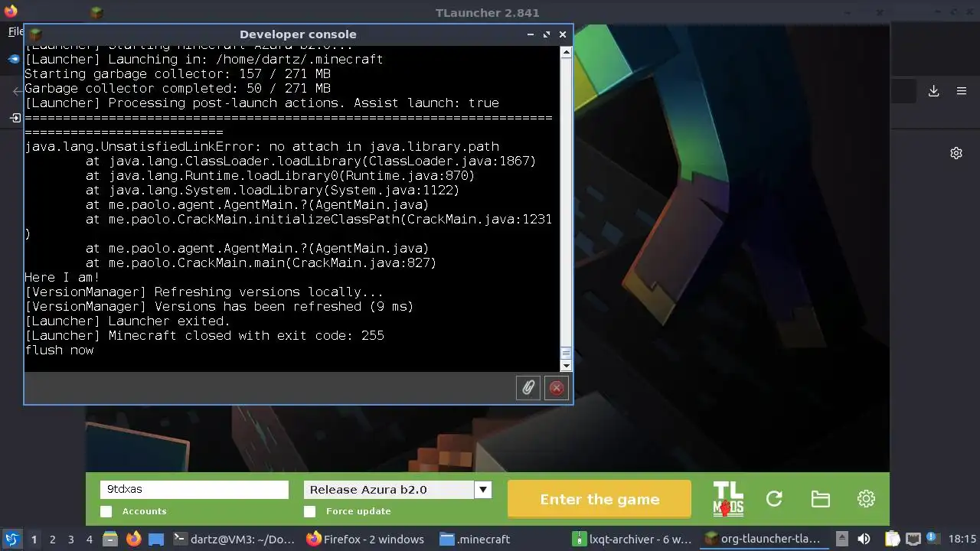The height and width of the screenshot is (551, 980).
Task: Click the '[Launcher] Launcher exited.' line
Action: [127, 321]
